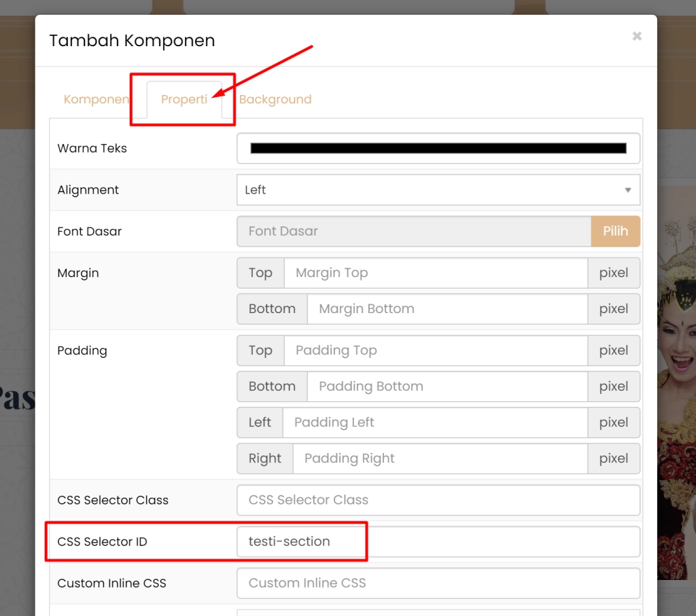Switch to the Komponen tab
The image size is (696, 616).
[x=96, y=99]
